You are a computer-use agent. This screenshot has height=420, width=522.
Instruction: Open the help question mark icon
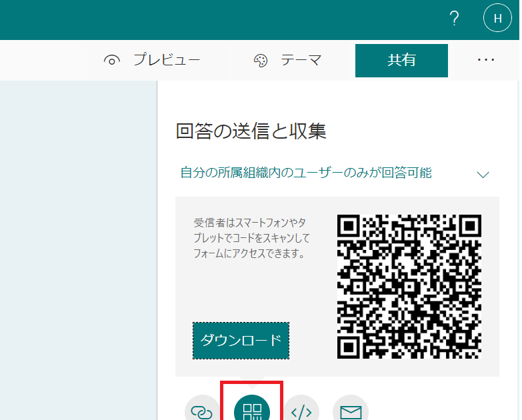tap(455, 18)
